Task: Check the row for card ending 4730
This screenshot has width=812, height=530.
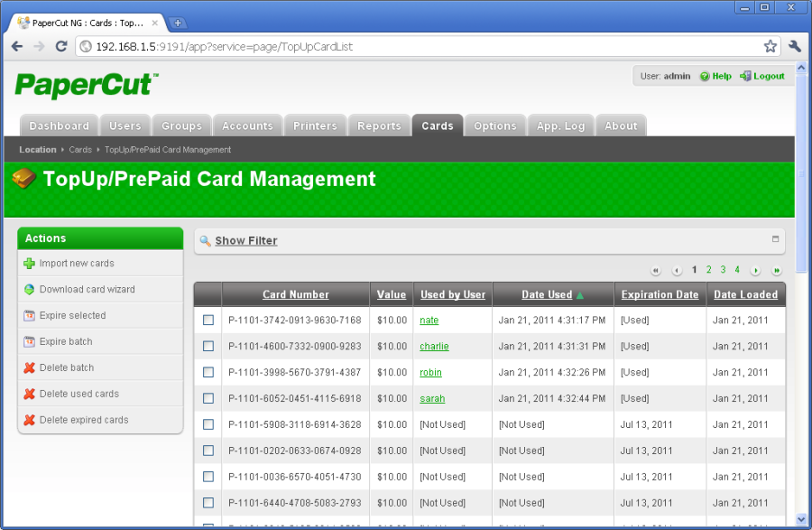Action: [x=208, y=477]
